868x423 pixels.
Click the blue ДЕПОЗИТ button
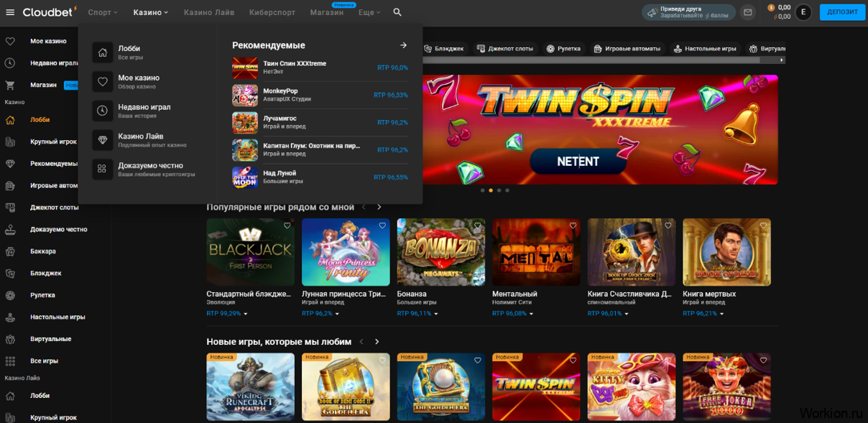[842, 12]
